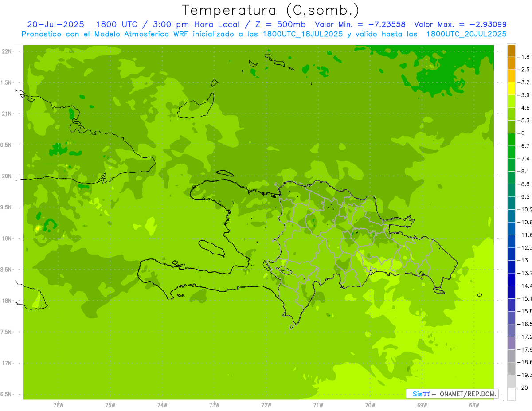Viewport: 532px width, 411px height.
Task: Click the "Temperatura (C,somb.)" chart title
Action: click(270, 10)
